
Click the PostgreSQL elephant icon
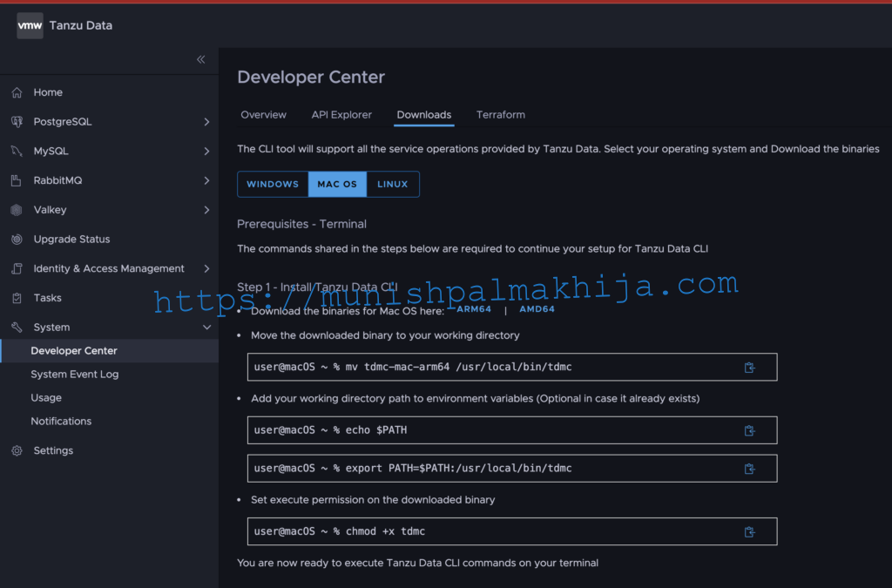17,122
